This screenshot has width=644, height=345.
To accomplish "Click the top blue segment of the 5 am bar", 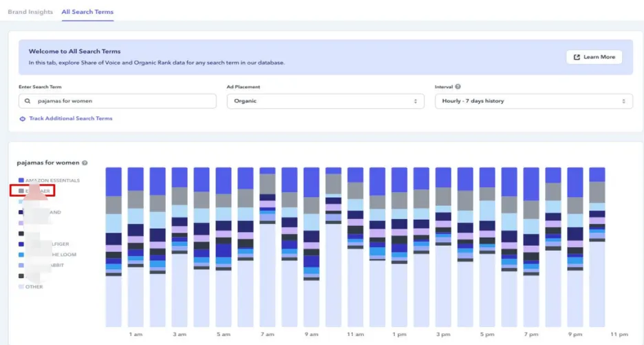I will coord(224,180).
